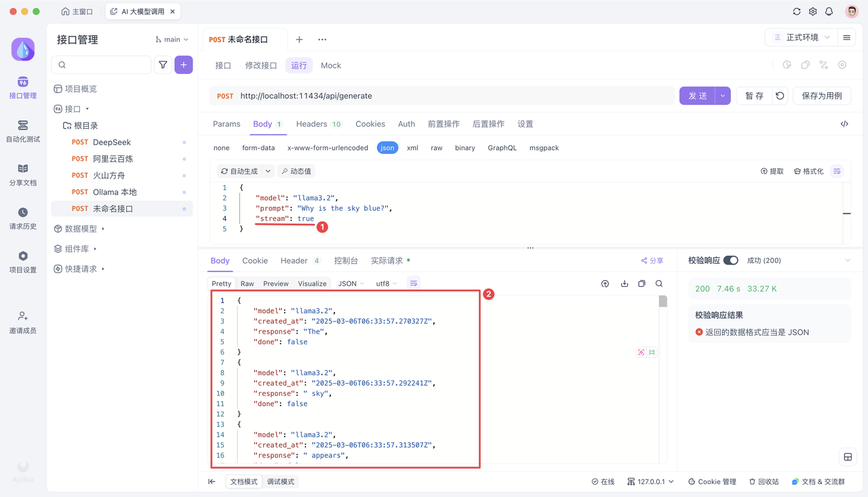The image size is (868, 497).
Task: Open 自动化测试 in the left sidebar
Action: (x=23, y=132)
